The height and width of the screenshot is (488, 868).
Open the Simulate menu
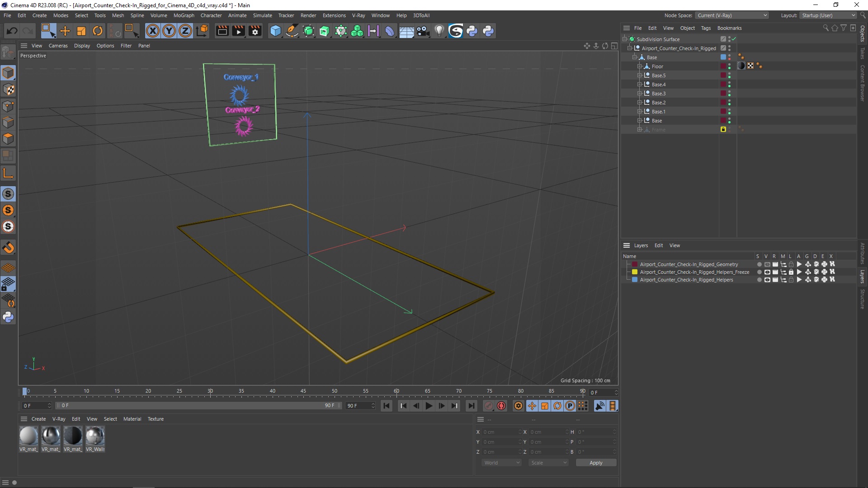[x=262, y=15]
